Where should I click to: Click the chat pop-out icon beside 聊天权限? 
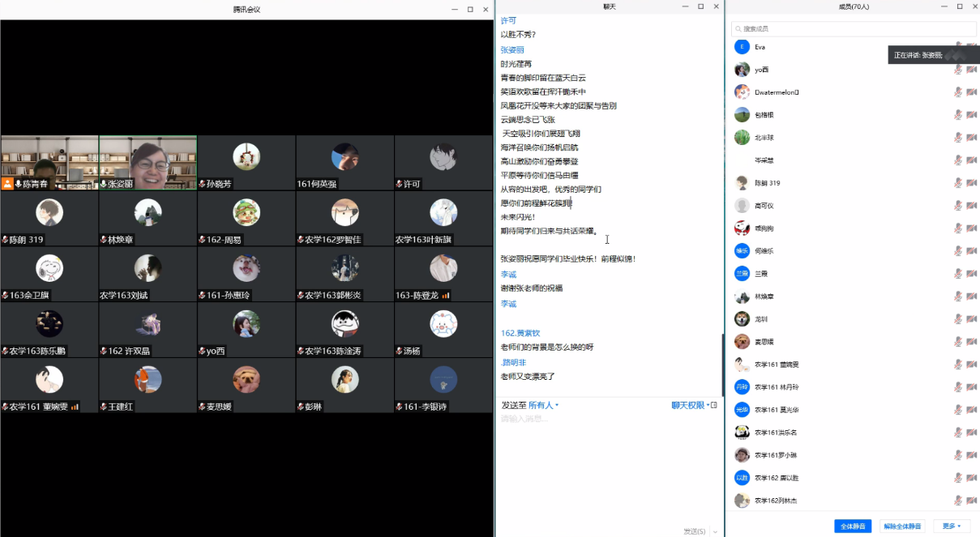click(714, 405)
